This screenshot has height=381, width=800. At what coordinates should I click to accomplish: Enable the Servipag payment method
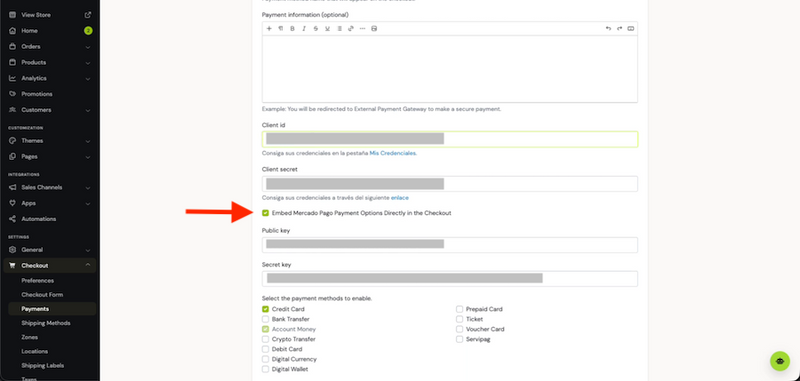[460, 339]
